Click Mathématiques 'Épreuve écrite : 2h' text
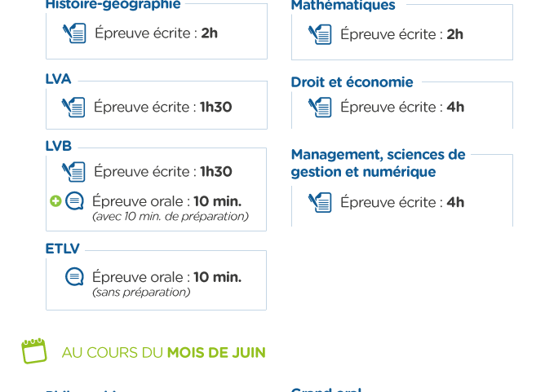Screen dimensions: 545x392 (x=401, y=34)
